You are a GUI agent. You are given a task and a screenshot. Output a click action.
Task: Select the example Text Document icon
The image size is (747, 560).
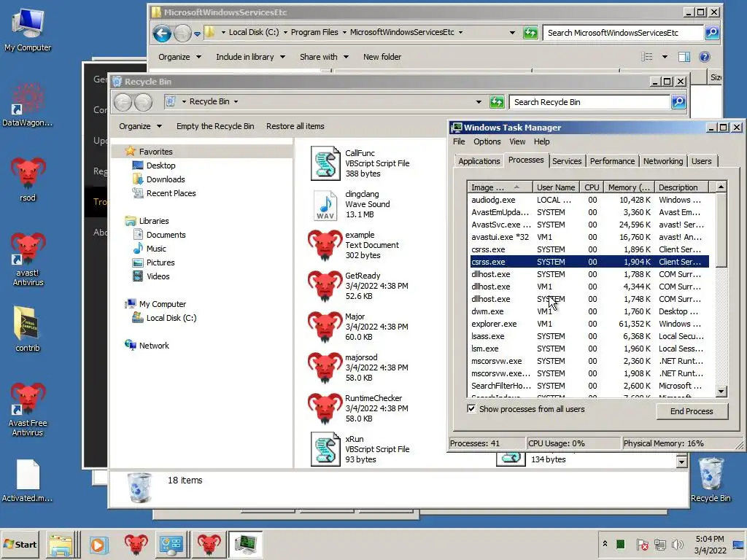[x=325, y=245]
